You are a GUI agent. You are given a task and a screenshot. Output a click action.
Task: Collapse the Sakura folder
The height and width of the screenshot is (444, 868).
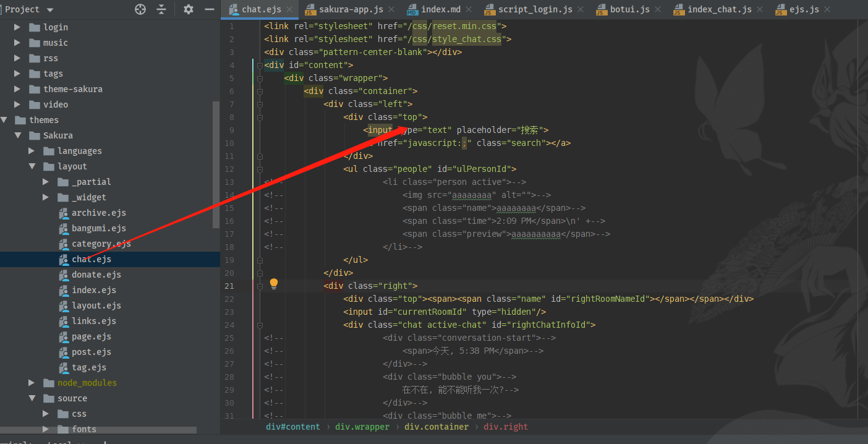tap(17, 135)
